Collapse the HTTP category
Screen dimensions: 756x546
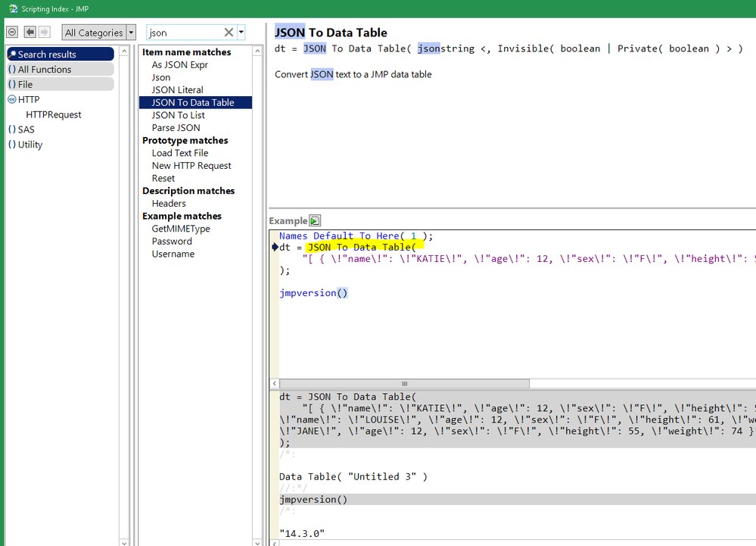[x=12, y=99]
